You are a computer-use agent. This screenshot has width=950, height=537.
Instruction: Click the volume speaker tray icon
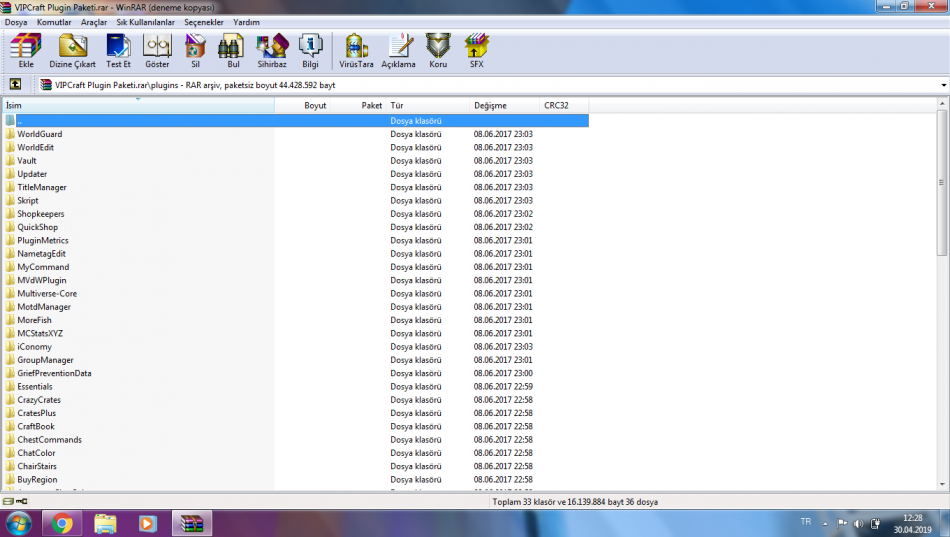pos(859,523)
